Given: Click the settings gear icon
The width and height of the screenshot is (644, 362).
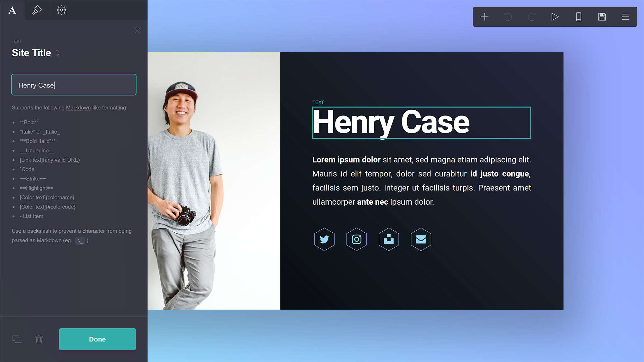Looking at the screenshot, I should [x=62, y=10].
